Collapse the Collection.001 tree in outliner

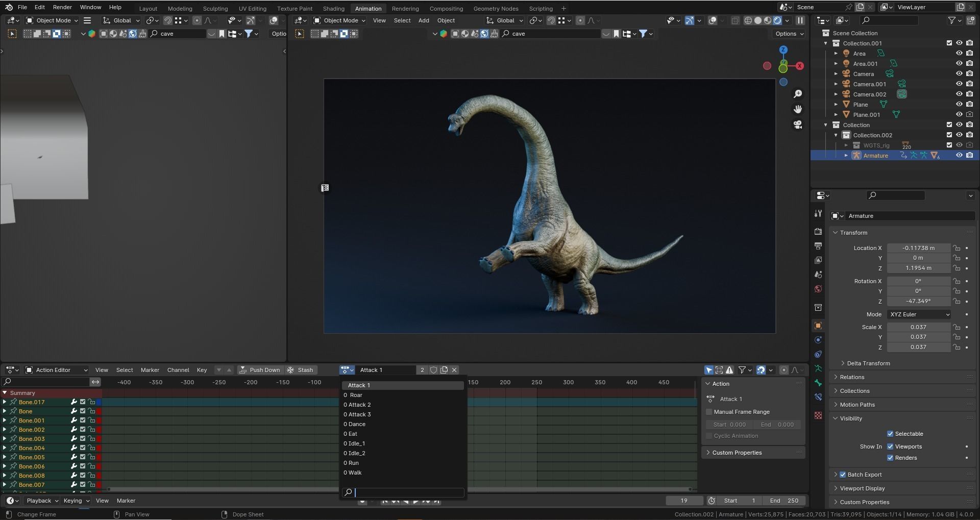826,43
